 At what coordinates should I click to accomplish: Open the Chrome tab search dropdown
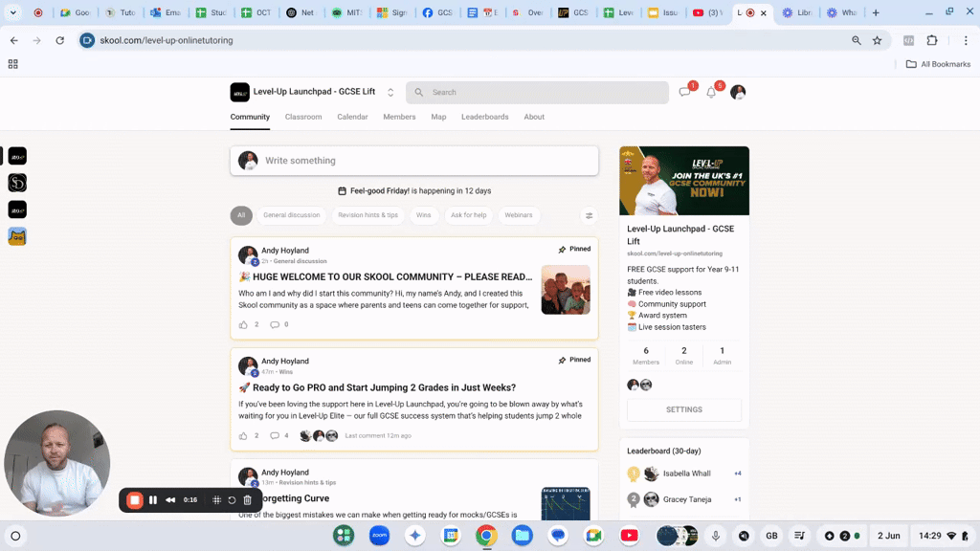(12, 12)
